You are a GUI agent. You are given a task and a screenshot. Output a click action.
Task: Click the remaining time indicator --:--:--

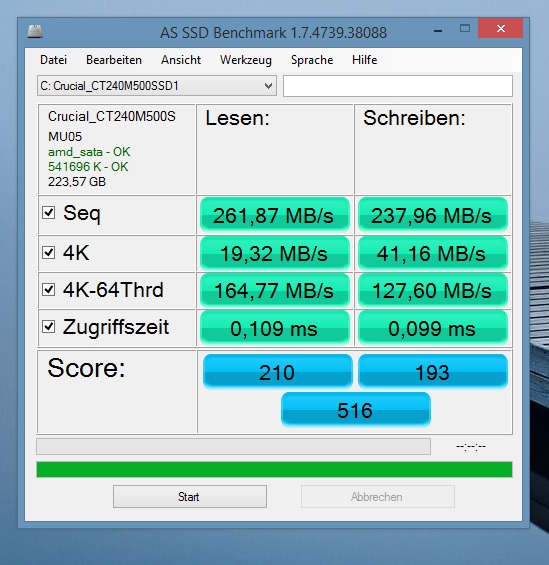tap(471, 447)
